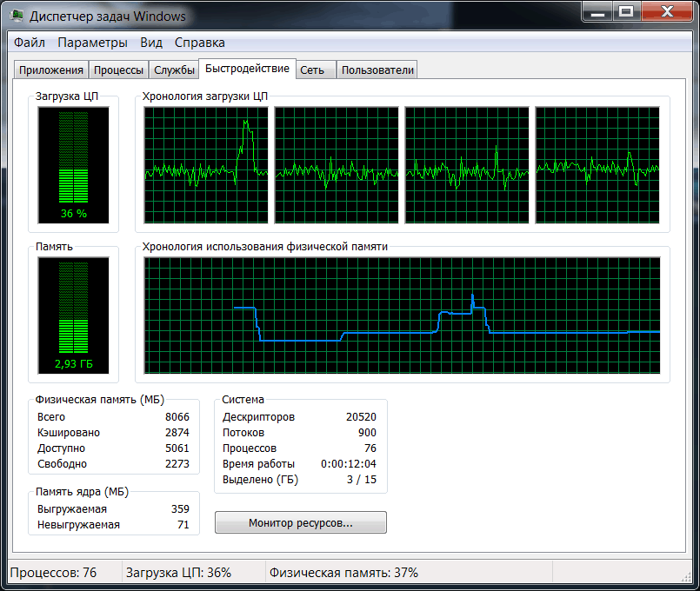The height and width of the screenshot is (591, 700).
Task: Open the Справка menu
Action: 199,43
